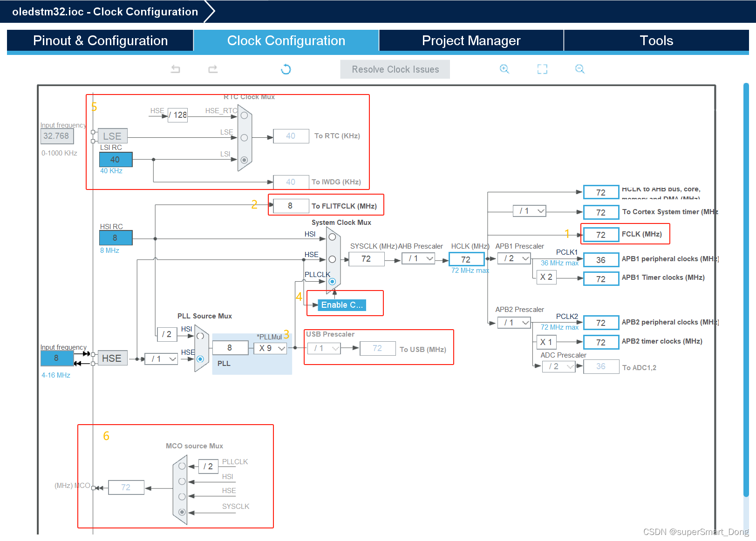Select PLLCLK in System Clock Mux

coord(332,281)
